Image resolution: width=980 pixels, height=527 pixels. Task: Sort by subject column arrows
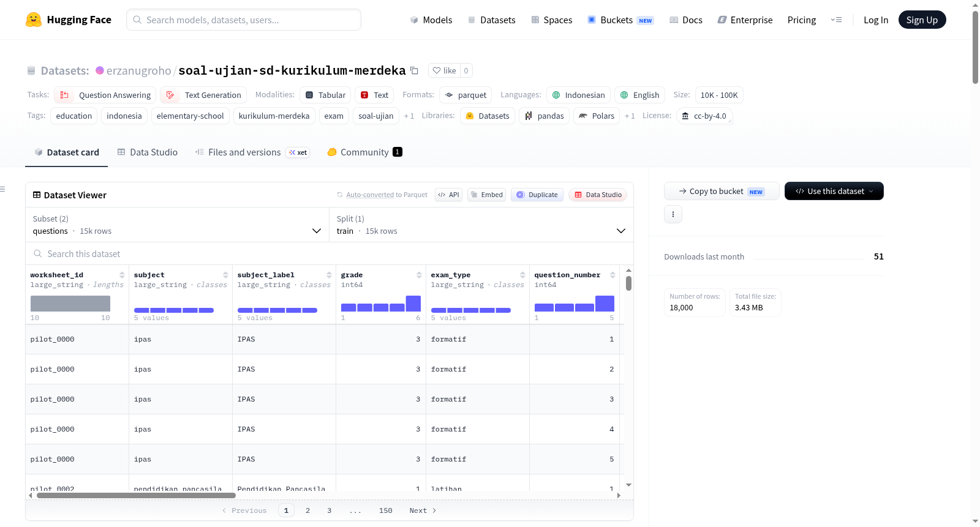(225, 275)
